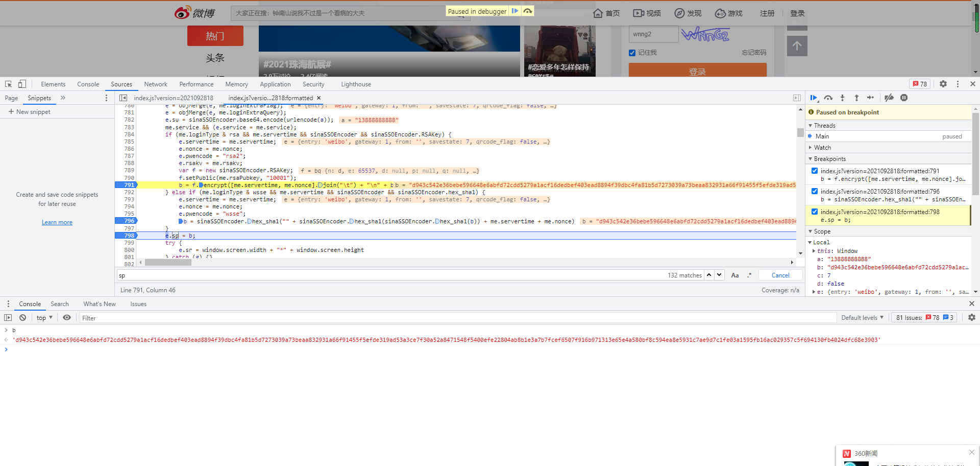Toggle match case in the search bar
This screenshot has width=980, height=466.
point(735,275)
